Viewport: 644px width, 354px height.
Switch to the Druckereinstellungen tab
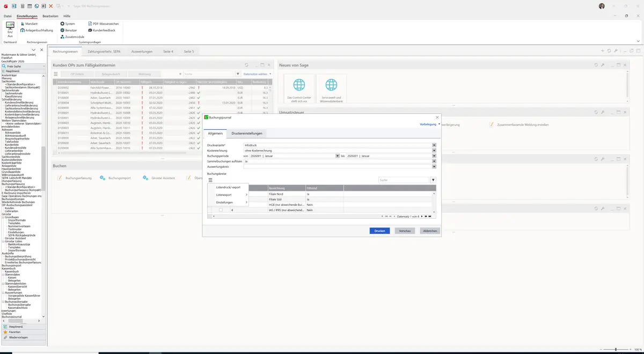point(247,133)
